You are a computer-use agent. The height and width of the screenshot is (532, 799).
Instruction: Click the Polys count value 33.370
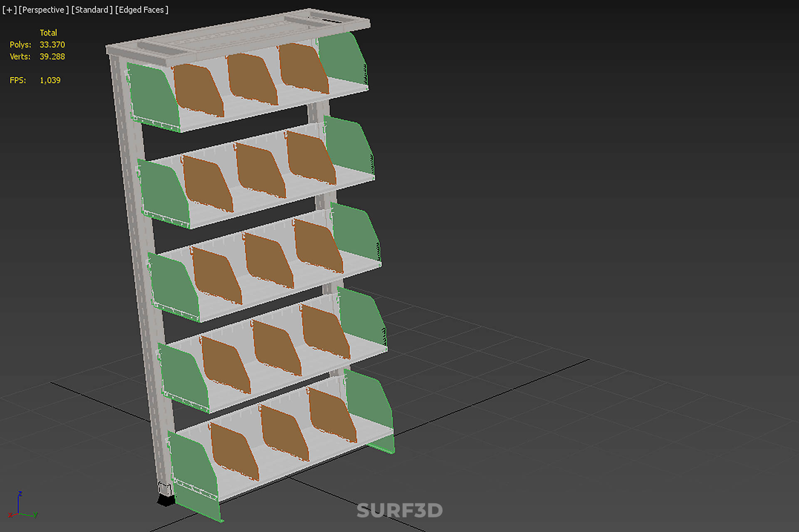(52, 44)
